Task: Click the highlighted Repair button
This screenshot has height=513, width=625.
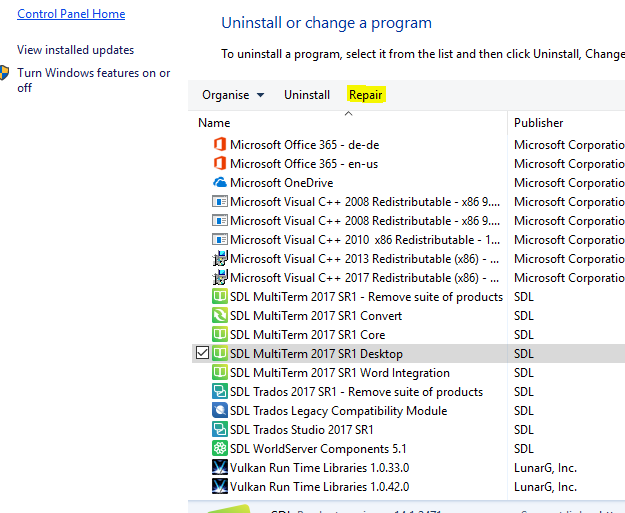Action: coord(365,95)
